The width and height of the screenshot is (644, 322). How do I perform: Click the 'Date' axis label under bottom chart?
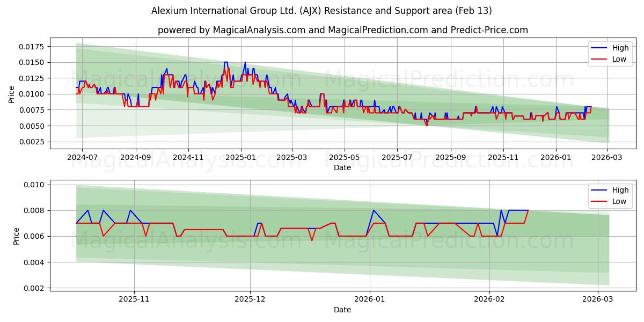342,310
